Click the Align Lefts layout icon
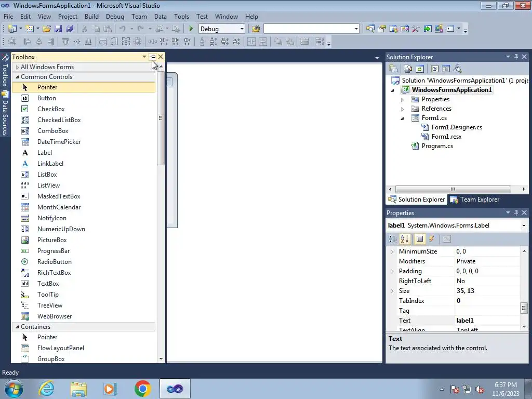 tap(28, 42)
